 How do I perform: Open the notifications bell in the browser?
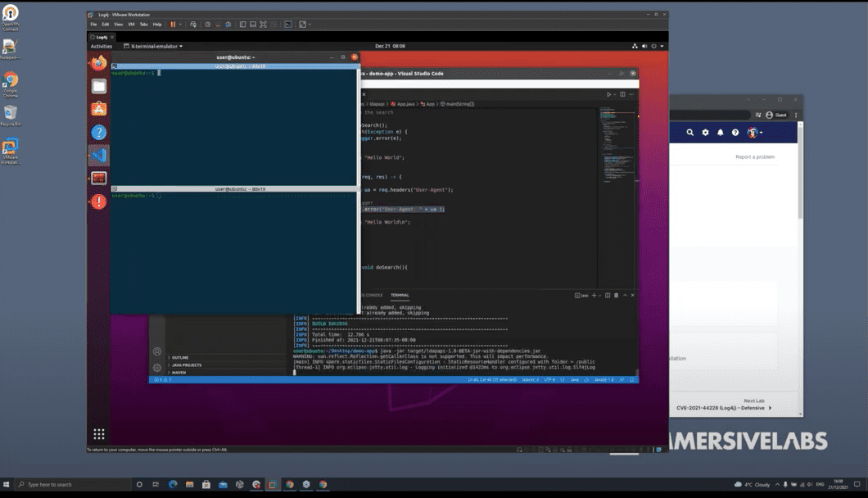[x=721, y=133]
